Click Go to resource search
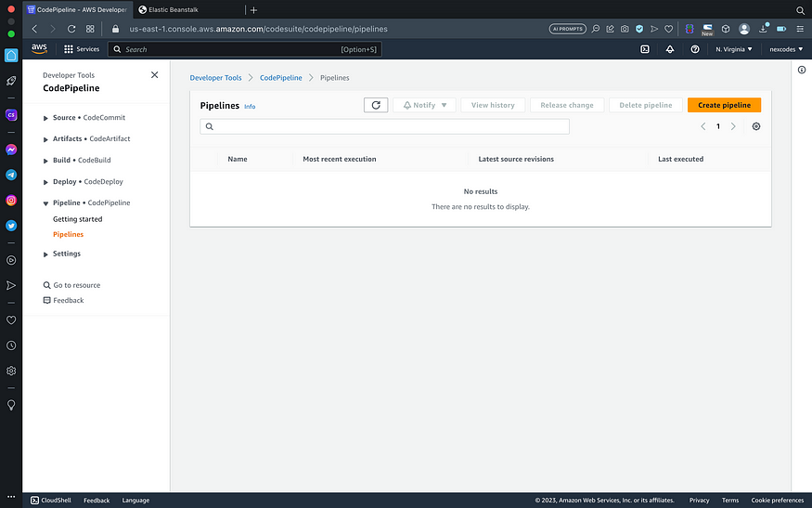 (72, 285)
